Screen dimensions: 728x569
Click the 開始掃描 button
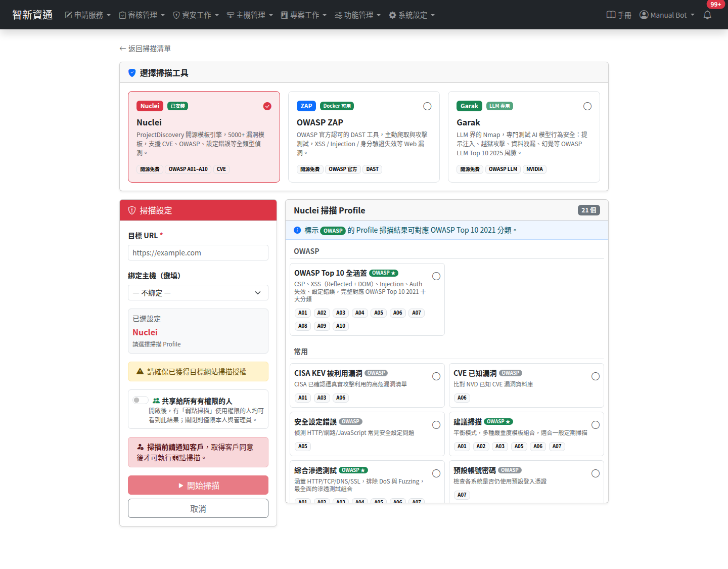198,485
